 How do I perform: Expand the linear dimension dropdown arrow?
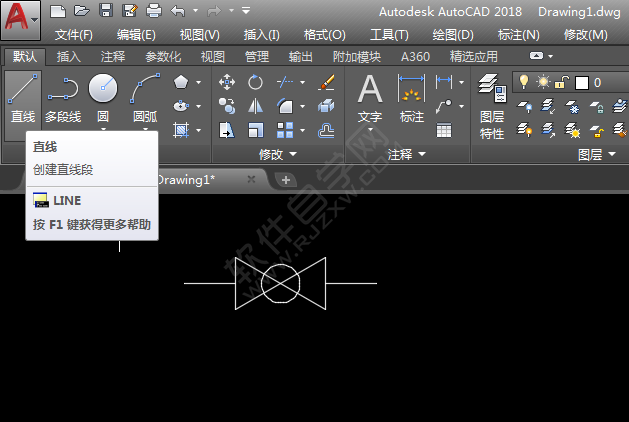pyautogui.click(x=461, y=83)
